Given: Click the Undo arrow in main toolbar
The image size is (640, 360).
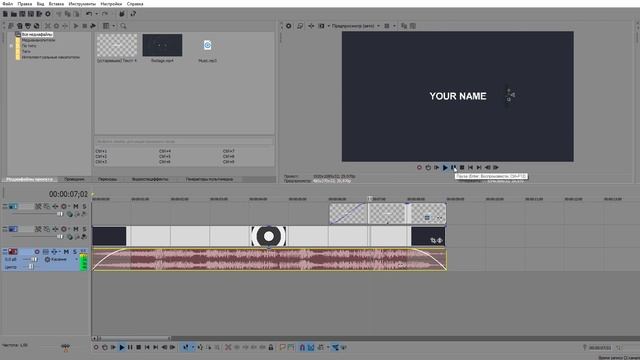Looking at the screenshot, I should [x=89, y=14].
